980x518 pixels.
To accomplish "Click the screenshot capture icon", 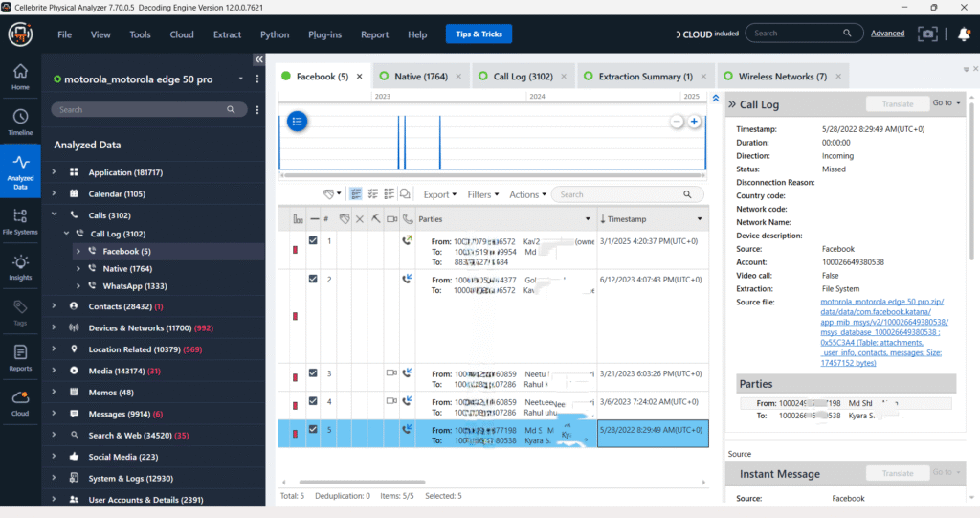I will point(927,34).
